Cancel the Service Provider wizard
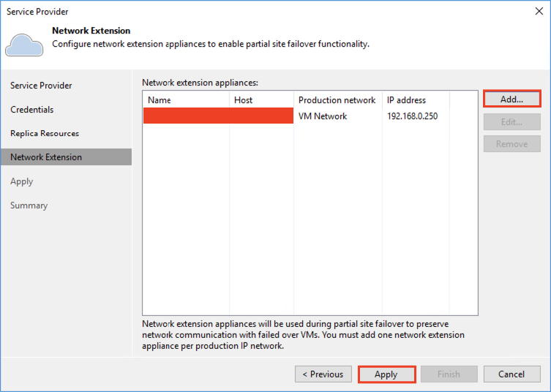551x392 pixels. pos(511,374)
